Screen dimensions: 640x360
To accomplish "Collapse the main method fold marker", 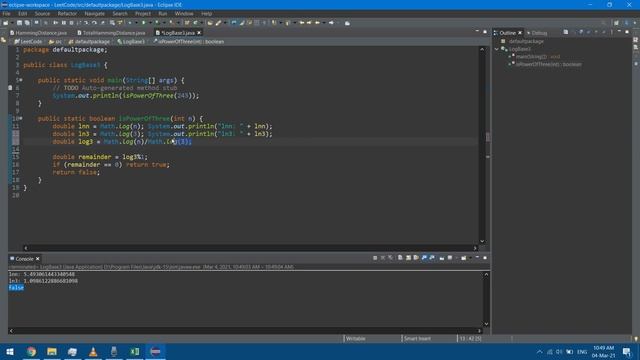I will [21, 80].
